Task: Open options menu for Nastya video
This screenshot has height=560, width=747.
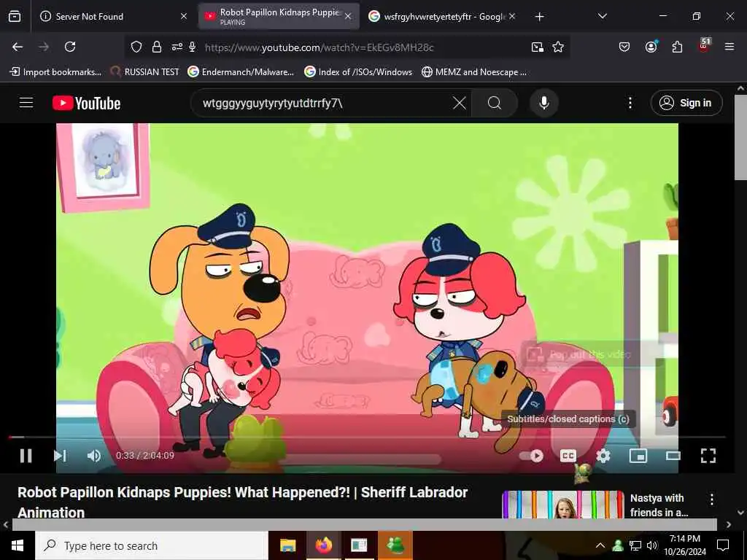Action: pos(712,499)
